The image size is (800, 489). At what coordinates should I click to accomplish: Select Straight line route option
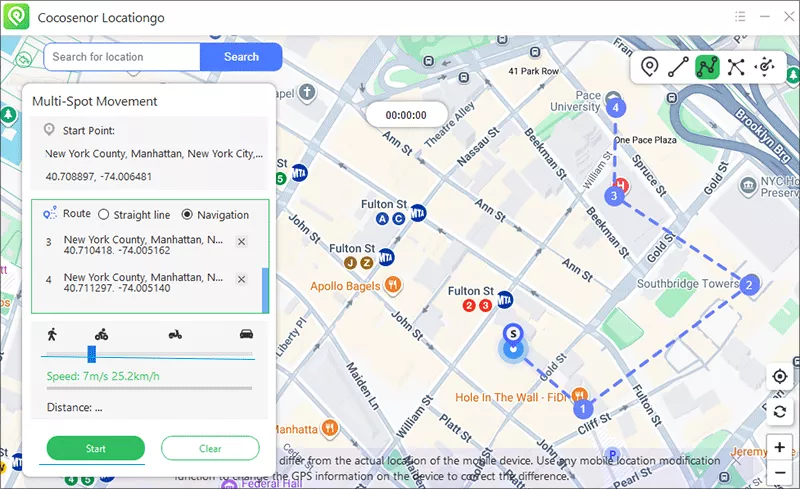tap(104, 215)
